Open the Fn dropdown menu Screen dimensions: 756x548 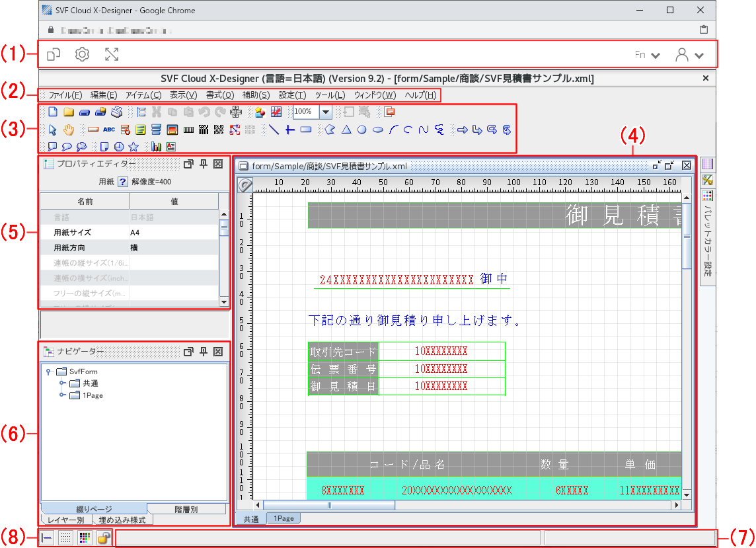point(647,55)
